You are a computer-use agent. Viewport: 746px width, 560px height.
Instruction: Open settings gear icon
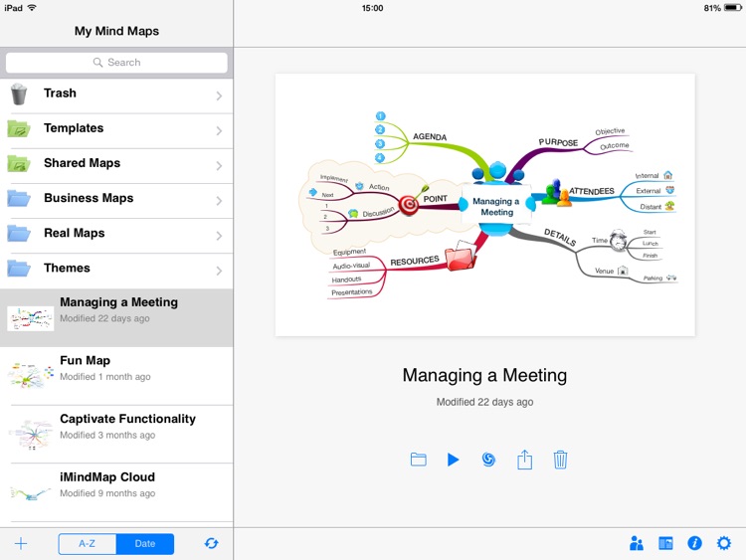coord(724,543)
